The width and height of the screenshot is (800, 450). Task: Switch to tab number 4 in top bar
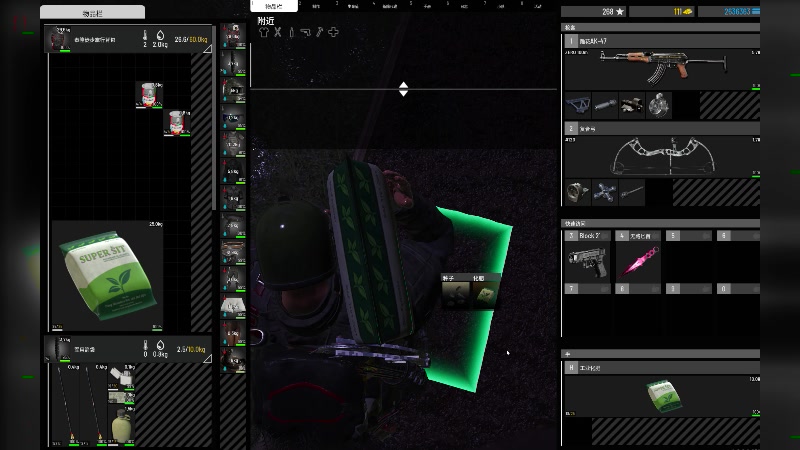[389, 5]
